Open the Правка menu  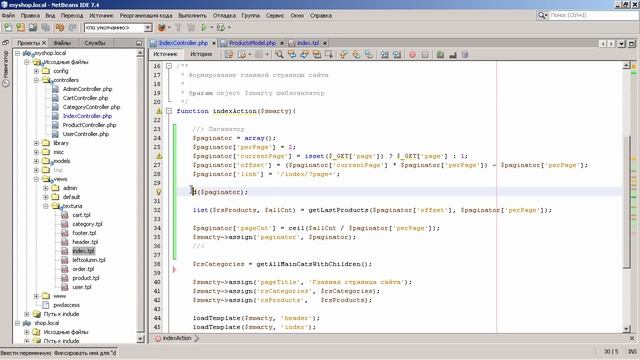(30, 16)
